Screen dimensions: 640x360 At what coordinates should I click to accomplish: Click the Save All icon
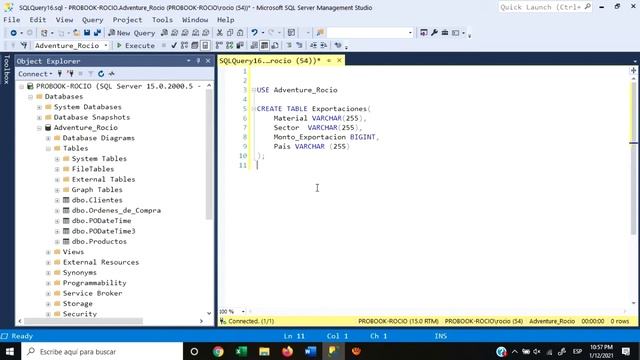(97, 33)
